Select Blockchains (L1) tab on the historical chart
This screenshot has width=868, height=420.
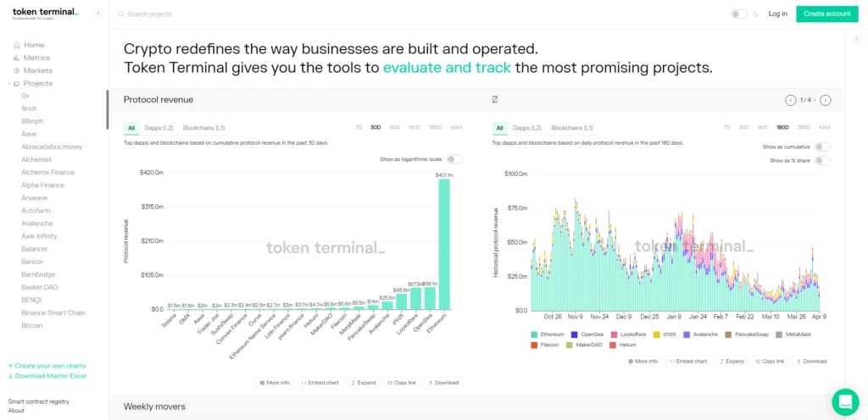pos(572,128)
